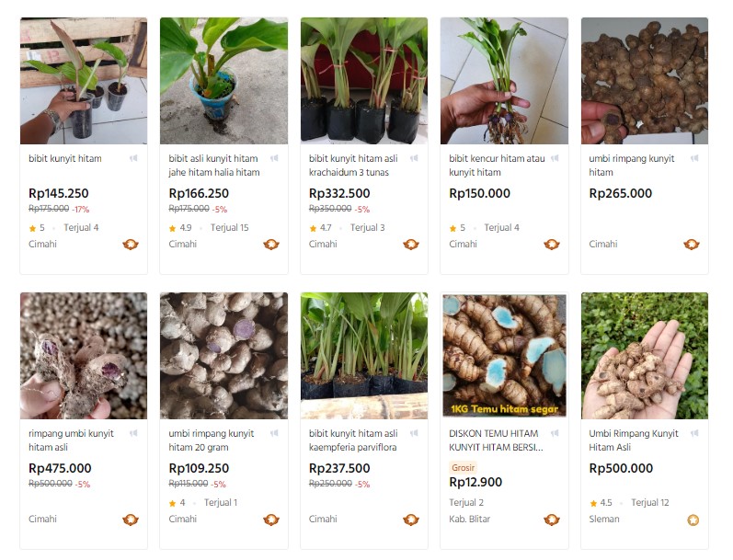
Task: Click the ad megaphone icon beside bibit kencur hitam
Action: click(x=554, y=158)
